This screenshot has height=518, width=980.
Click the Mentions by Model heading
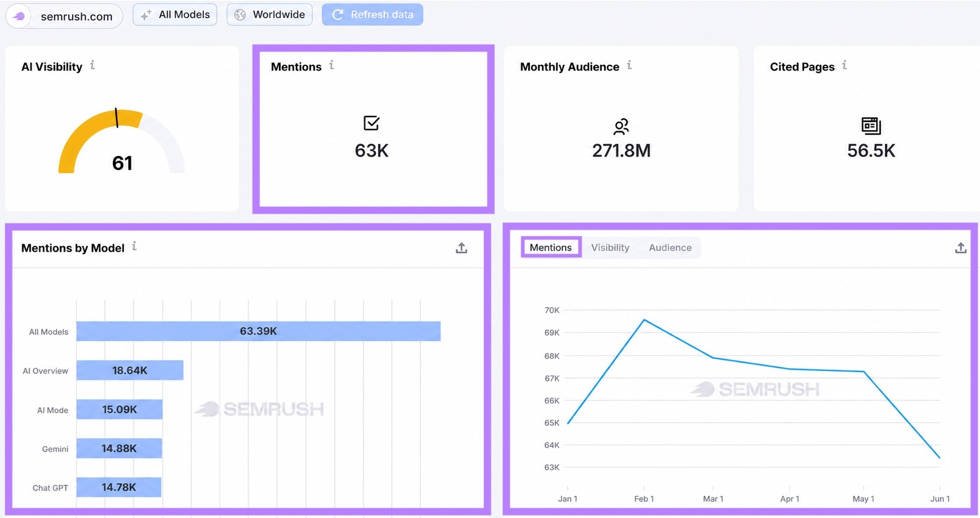(x=73, y=248)
